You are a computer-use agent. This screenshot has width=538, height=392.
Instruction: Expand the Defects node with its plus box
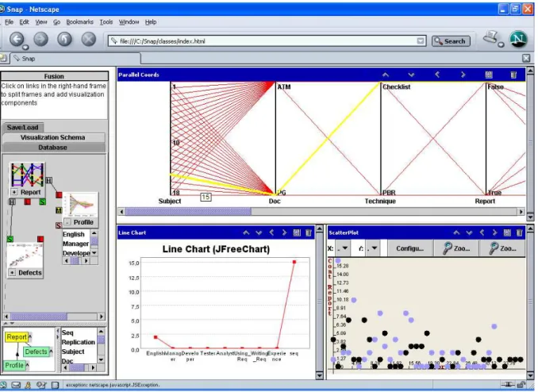click(13, 272)
